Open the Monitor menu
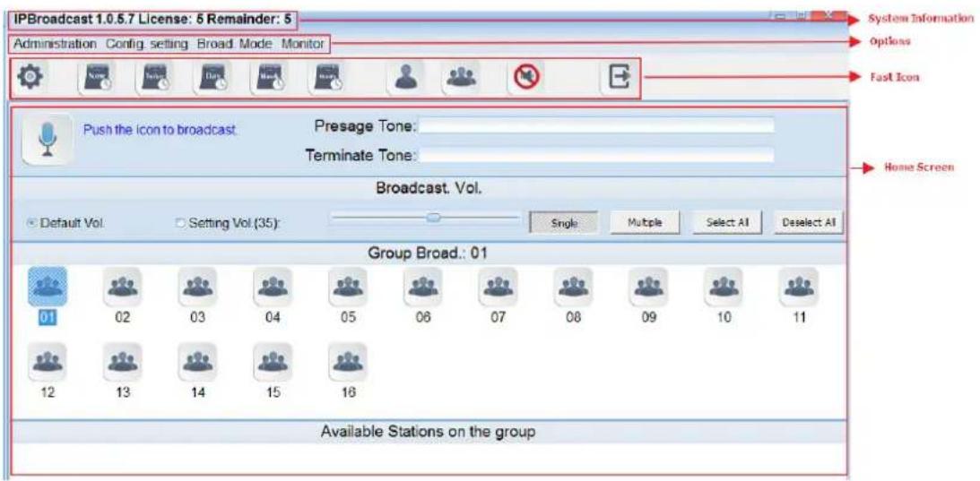Viewport: 980px width, 481px height. pos(302,45)
